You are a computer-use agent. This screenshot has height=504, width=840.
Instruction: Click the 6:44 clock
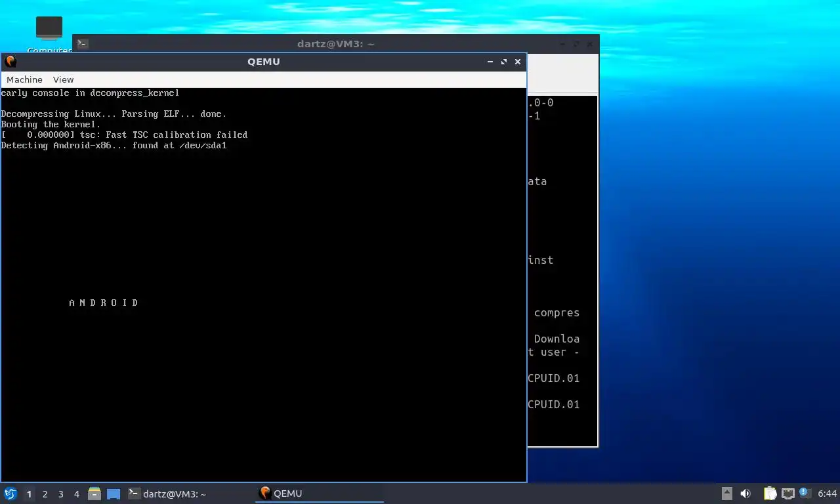point(828,493)
